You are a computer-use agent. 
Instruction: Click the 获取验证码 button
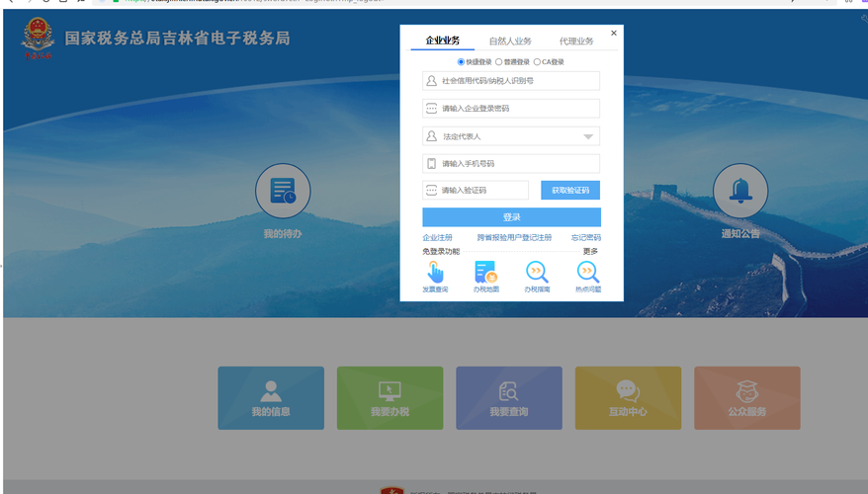pos(570,190)
